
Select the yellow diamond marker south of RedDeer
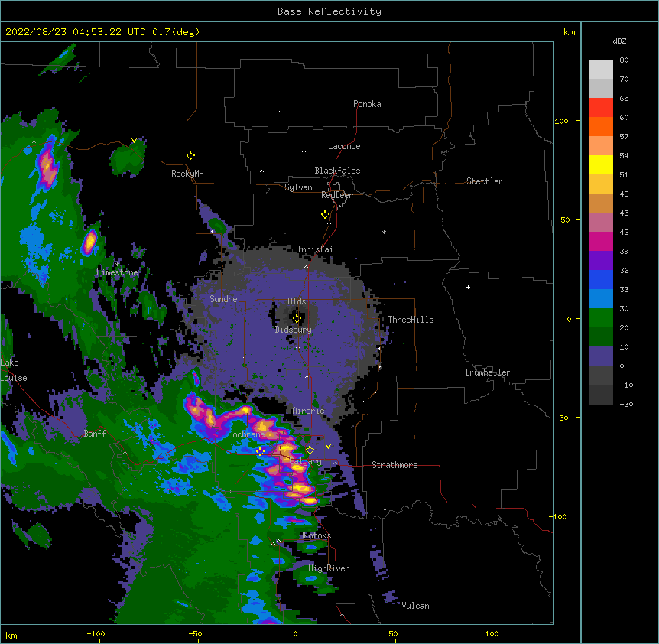(325, 215)
